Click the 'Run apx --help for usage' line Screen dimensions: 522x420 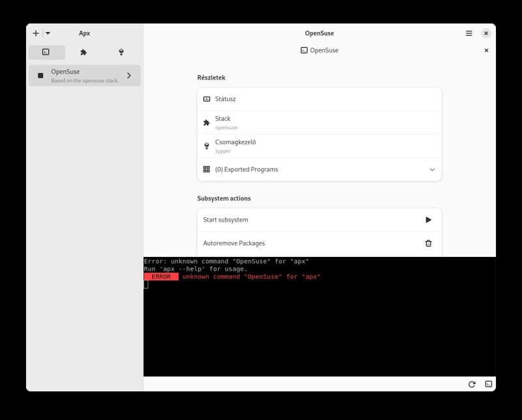coord(196,269)
